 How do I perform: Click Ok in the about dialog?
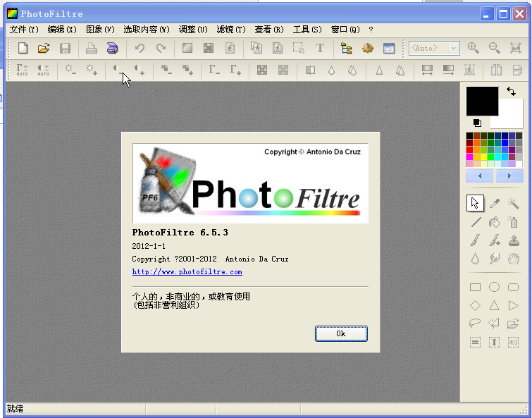tap(341, 333)
